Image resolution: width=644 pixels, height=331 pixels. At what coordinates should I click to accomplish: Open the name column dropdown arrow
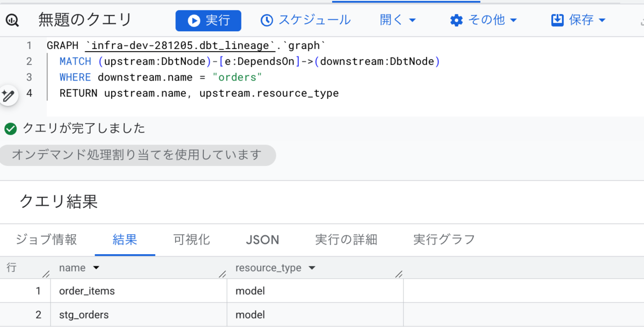(97, 268)
